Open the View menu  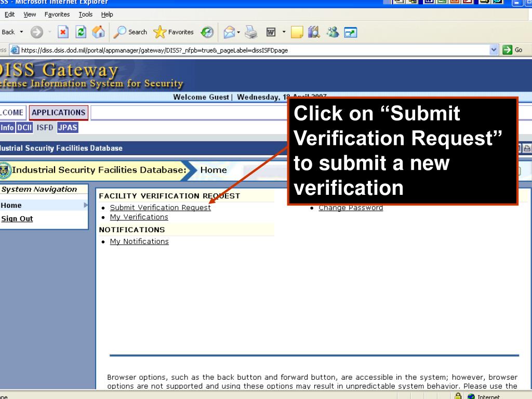click(30, 14)
